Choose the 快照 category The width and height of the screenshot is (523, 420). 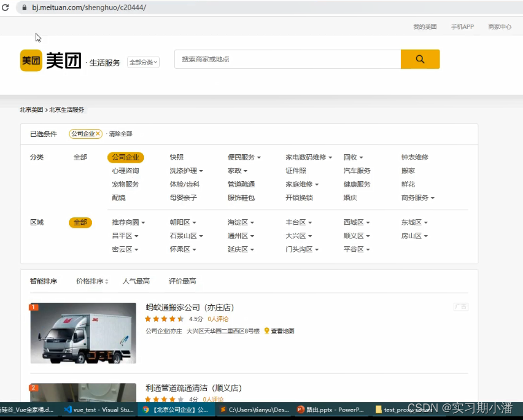click(x=176, y=157)
